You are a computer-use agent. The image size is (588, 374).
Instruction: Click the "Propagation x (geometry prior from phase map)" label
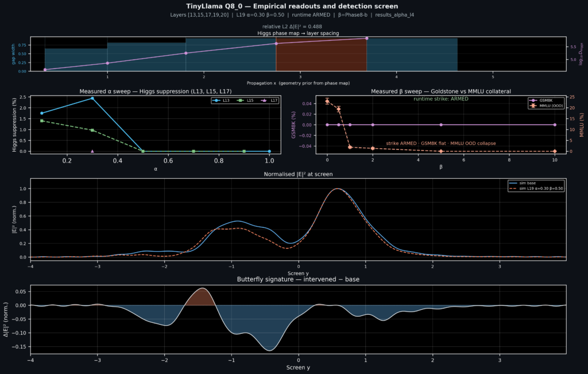298,83
